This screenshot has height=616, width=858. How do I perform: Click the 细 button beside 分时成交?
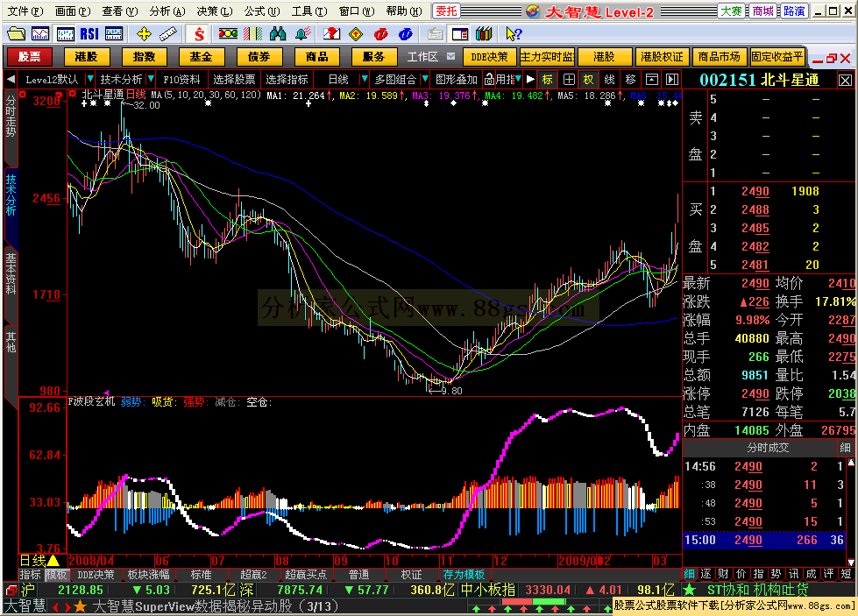click(846, 448)
